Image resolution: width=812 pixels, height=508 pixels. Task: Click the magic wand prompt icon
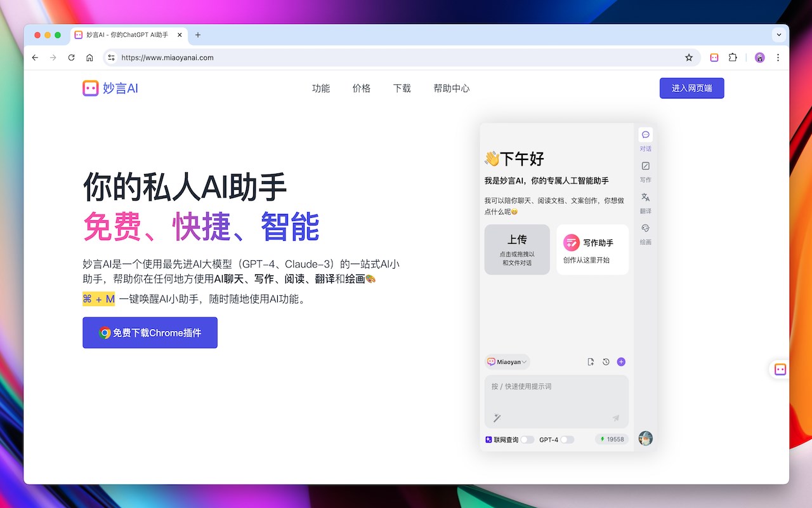point(497,418)
